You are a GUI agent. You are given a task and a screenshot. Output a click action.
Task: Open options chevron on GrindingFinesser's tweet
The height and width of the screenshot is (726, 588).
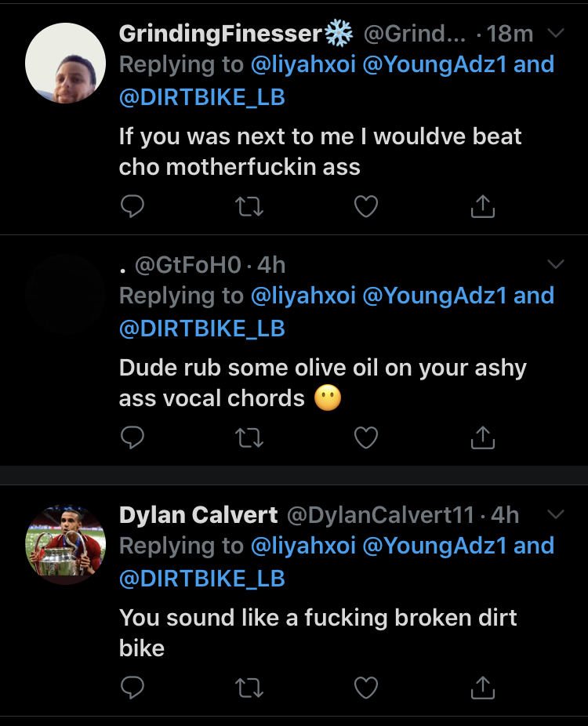click(555, 34)
